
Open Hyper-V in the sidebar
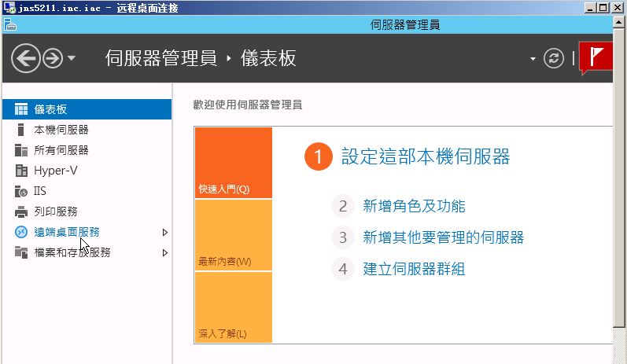[87, 171]
